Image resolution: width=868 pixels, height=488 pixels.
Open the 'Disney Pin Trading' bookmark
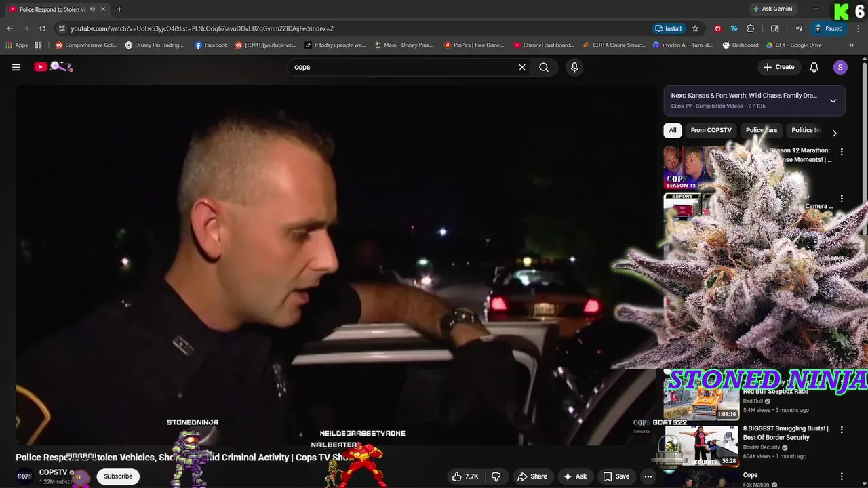point(155,45)
